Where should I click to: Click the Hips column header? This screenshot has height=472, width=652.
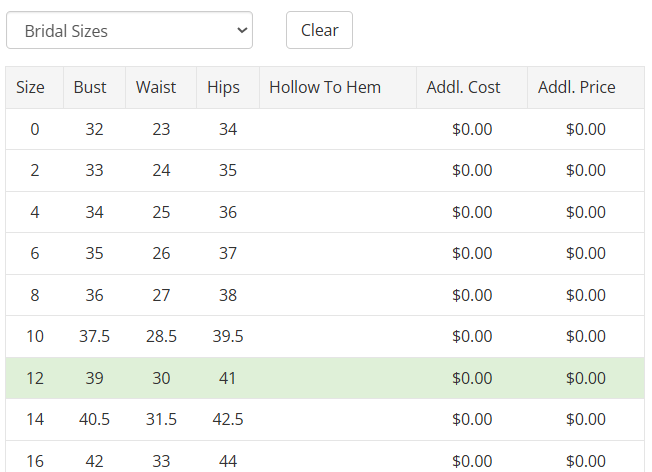(x=228, y=87)
